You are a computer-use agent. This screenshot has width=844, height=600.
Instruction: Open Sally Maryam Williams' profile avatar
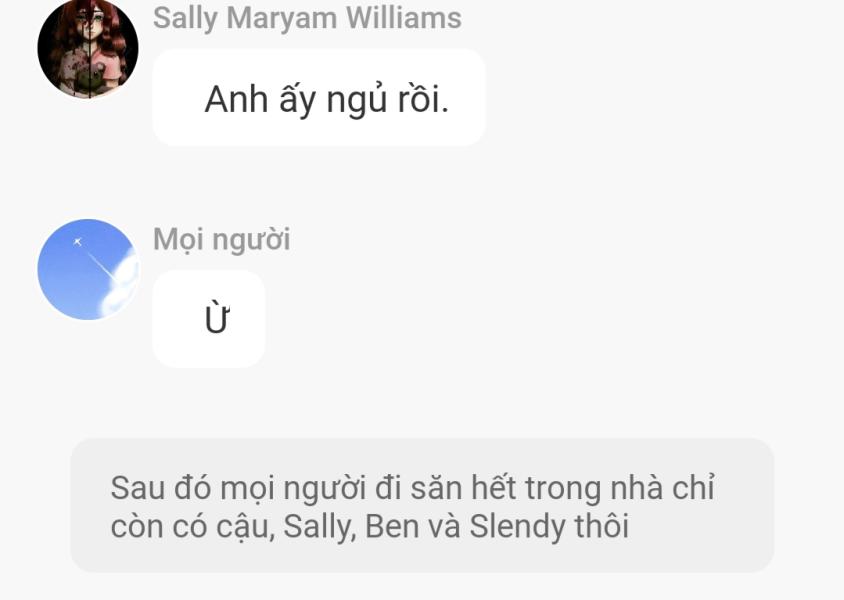point(88,48)
